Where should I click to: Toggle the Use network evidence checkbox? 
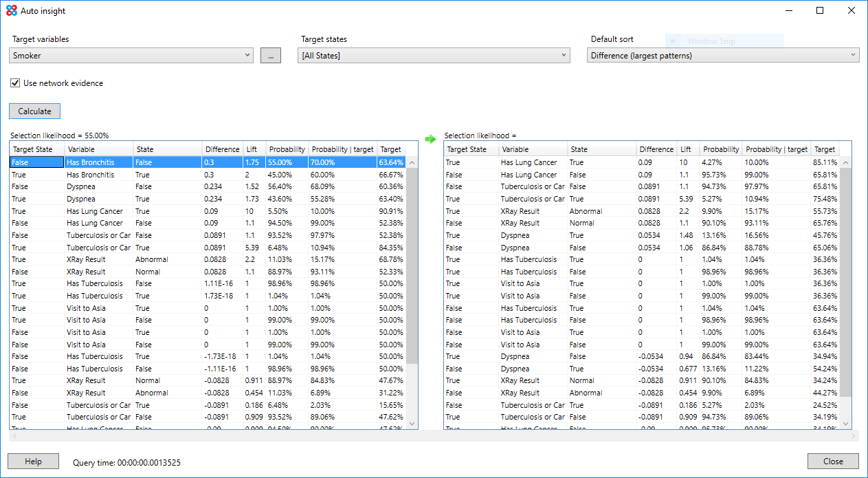pos(15,83)
